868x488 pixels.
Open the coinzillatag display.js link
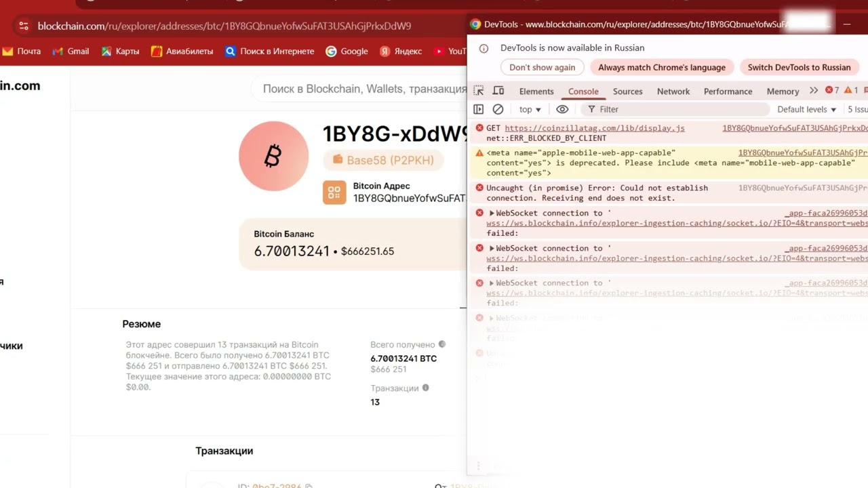click(595, 128)
